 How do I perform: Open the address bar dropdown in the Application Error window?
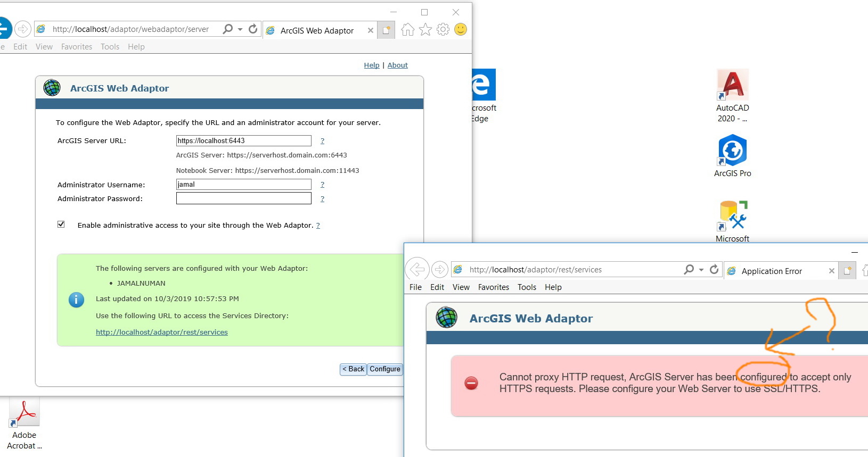click(701, 270)
